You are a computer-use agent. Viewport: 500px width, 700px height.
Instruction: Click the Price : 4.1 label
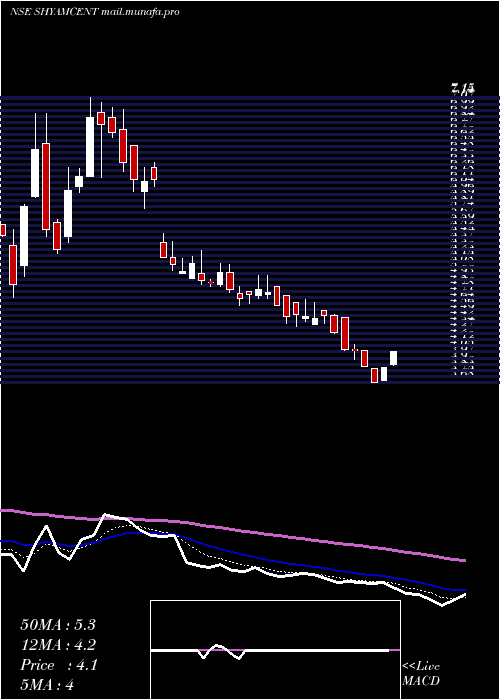(58, 665)
